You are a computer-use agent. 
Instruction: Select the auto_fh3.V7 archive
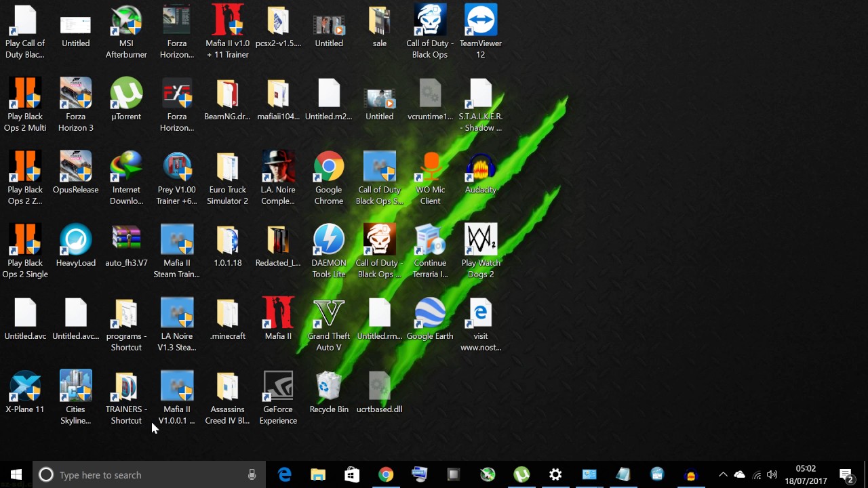[x=126, y=245]
